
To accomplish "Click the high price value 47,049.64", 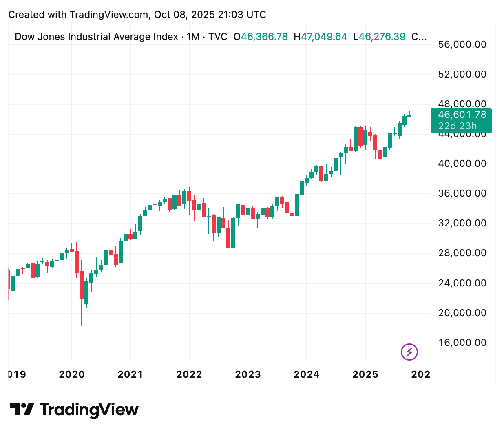I will click(324, 37).
